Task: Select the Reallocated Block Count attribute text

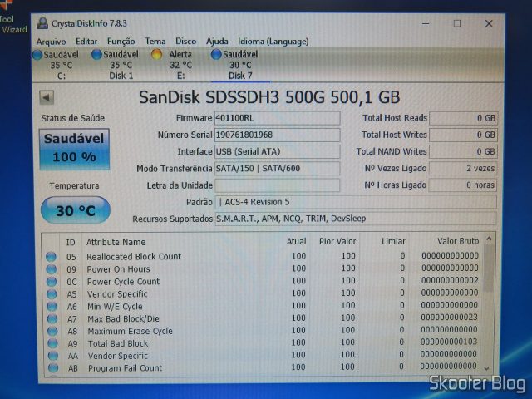Action: pos(134,257)
